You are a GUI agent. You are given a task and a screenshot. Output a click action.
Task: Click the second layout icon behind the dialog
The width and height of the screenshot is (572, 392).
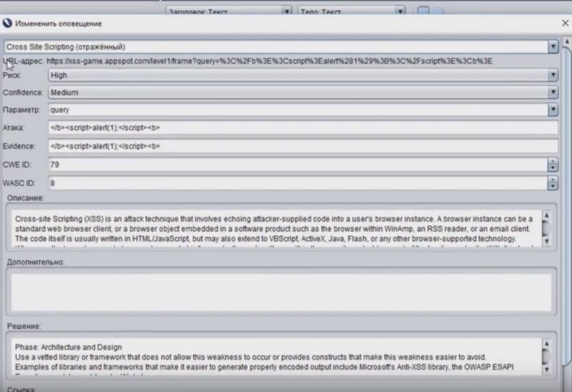(438, 11)
